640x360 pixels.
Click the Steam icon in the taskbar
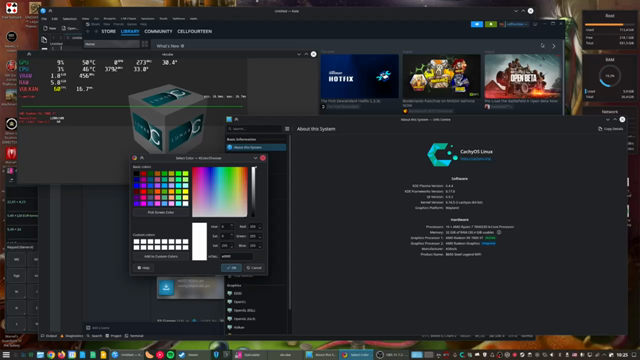(182, 355)
